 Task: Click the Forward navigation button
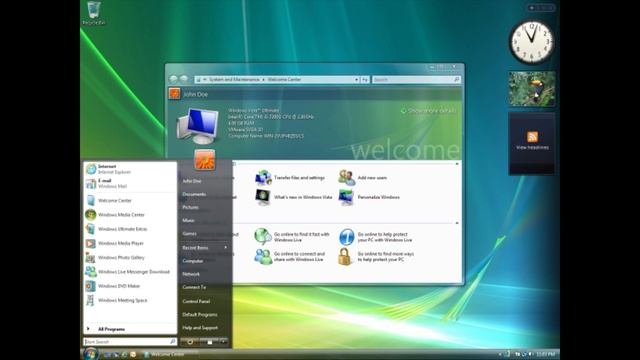184,79
